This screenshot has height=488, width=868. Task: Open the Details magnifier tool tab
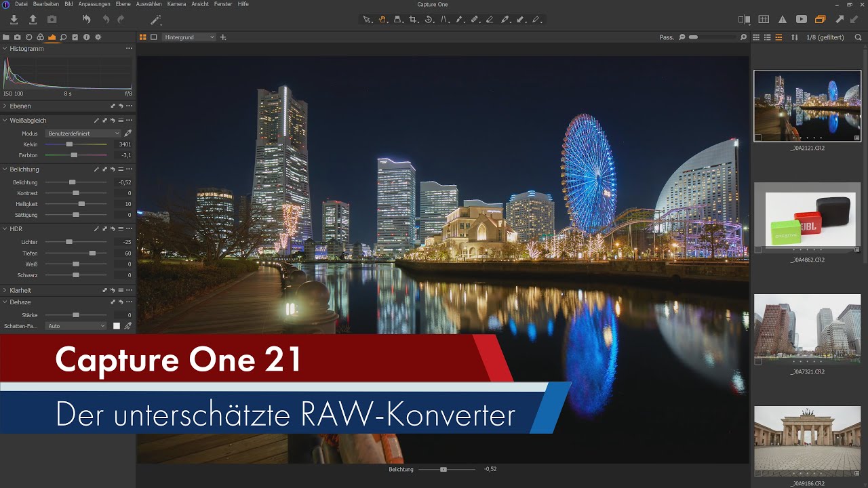(63, 37)
